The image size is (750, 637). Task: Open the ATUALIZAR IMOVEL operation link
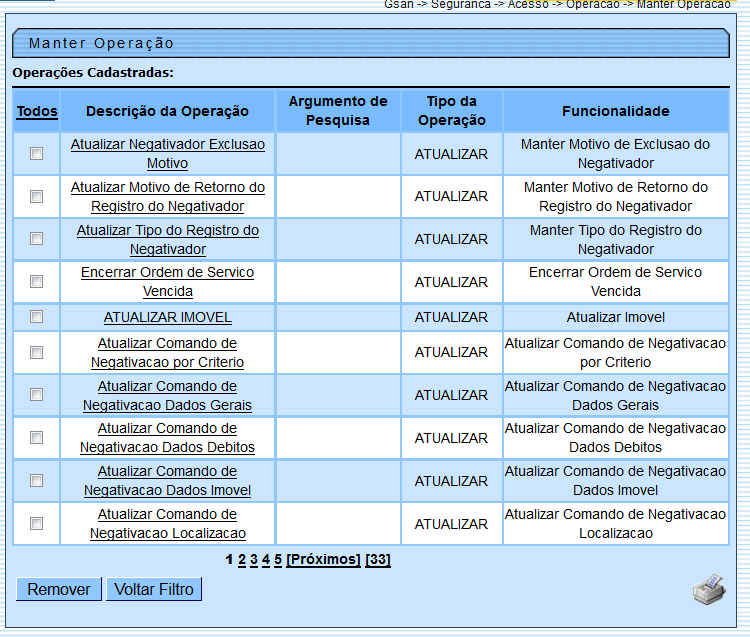tap(168, 317)
